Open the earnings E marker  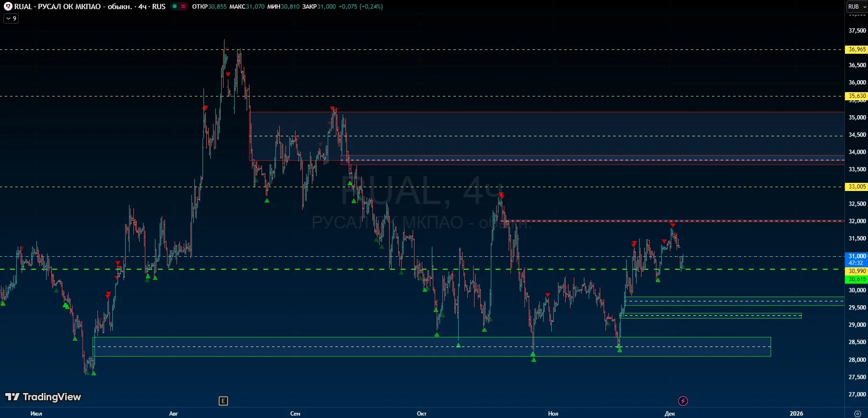[223, 401]
